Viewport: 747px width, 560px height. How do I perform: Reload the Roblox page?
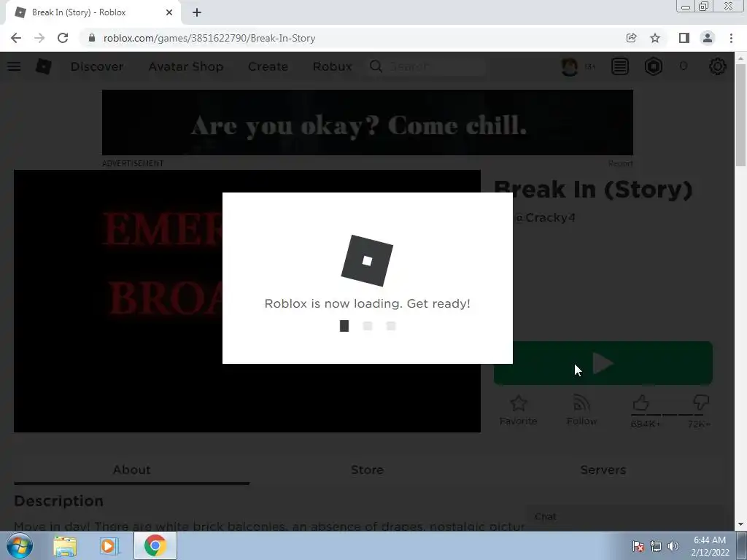pyautogui.click(x=63, y=38)
